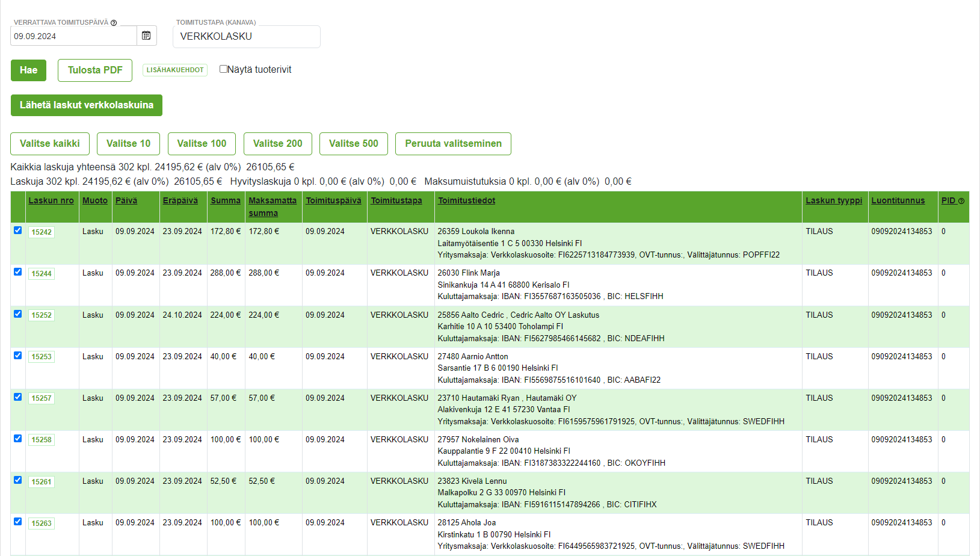
Task: Uncheck invoice 15253 row checkbox
Action: 18,356
